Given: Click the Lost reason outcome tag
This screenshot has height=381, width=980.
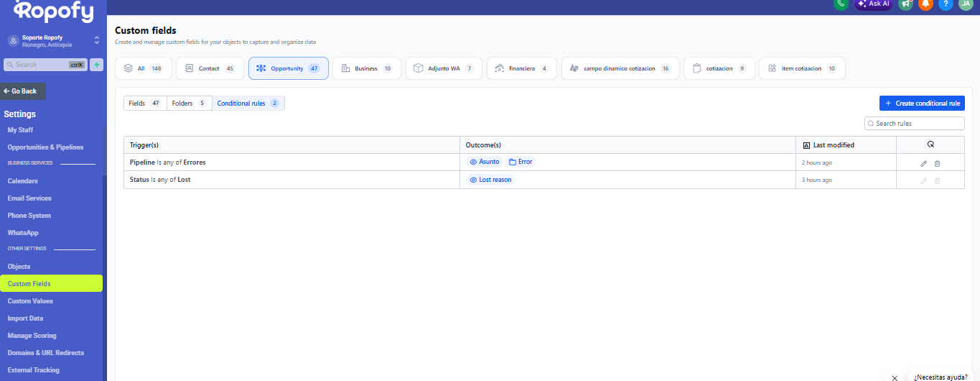Looking at the screenshot, I should point(490,180).
